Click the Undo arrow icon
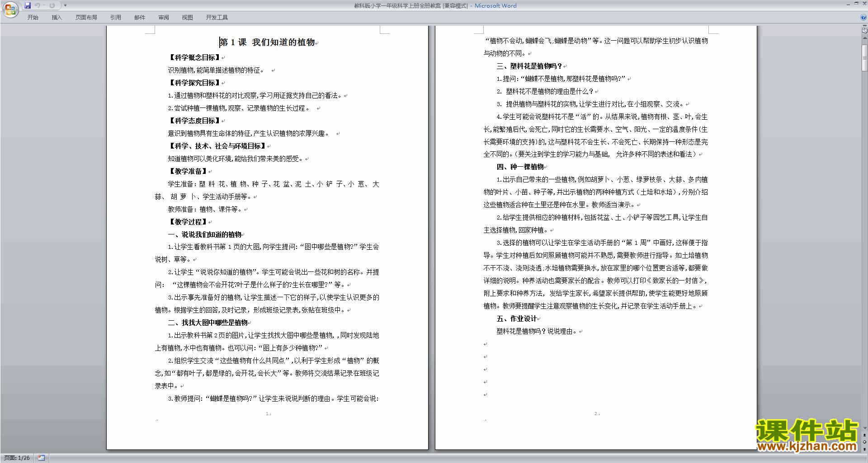868x463 pixels. tap(38, 5)
